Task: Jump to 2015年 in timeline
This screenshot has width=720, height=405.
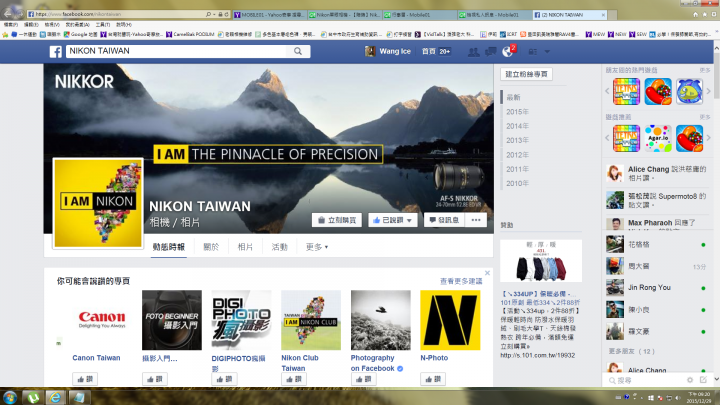Action: [x=518, y=112]
